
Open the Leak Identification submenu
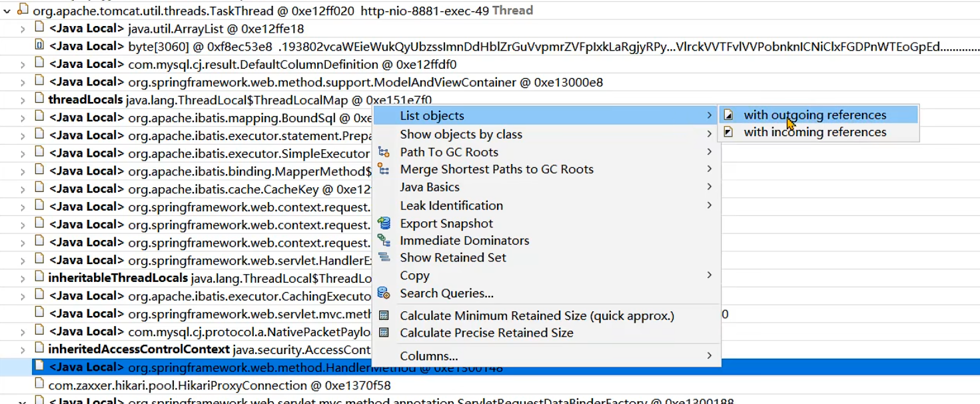click(546, 205)
